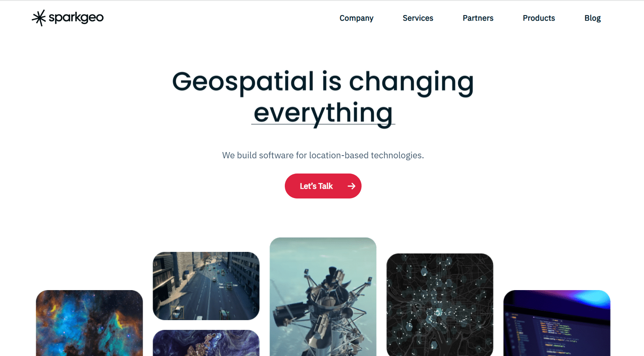This screenshot has width=644, height=356.
Task: Select the dark hexagon map thumbnail
Action: (440, 305)
